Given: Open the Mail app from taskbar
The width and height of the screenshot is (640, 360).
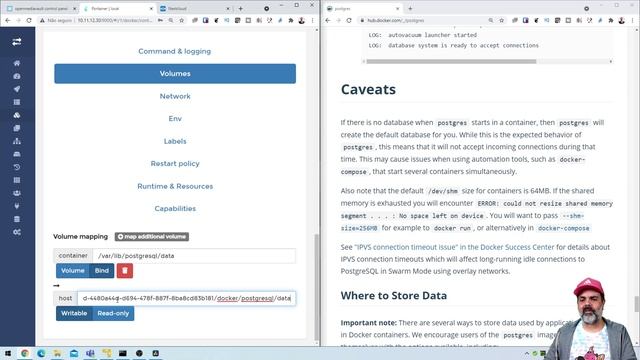Looking at the screenshot, I should point(74,353).
